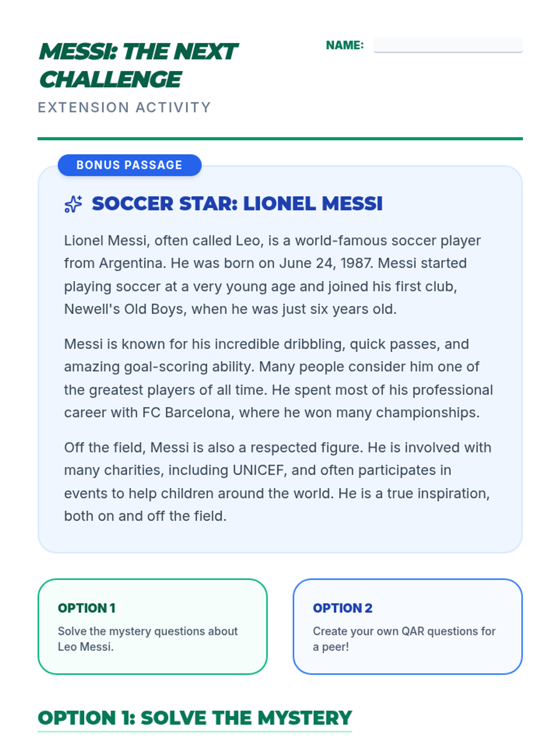Click the Option 1: Solve the Mystery heading
The height and width of the screenshot is (747, 560).
pos(195,718)
